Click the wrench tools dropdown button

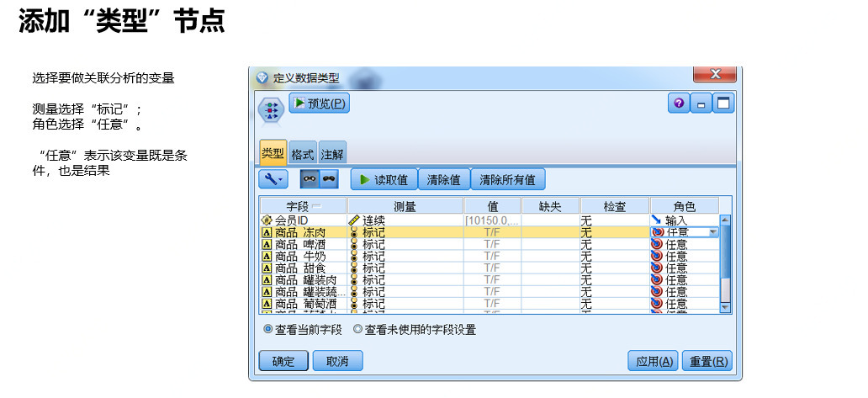click(x=273, y=179)
